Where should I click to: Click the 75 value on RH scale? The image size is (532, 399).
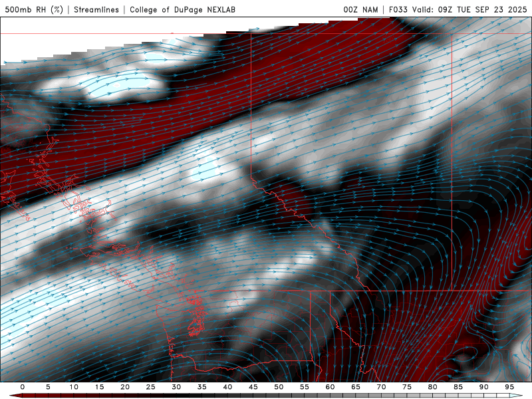pyautogui.click(x=407, y=387)
